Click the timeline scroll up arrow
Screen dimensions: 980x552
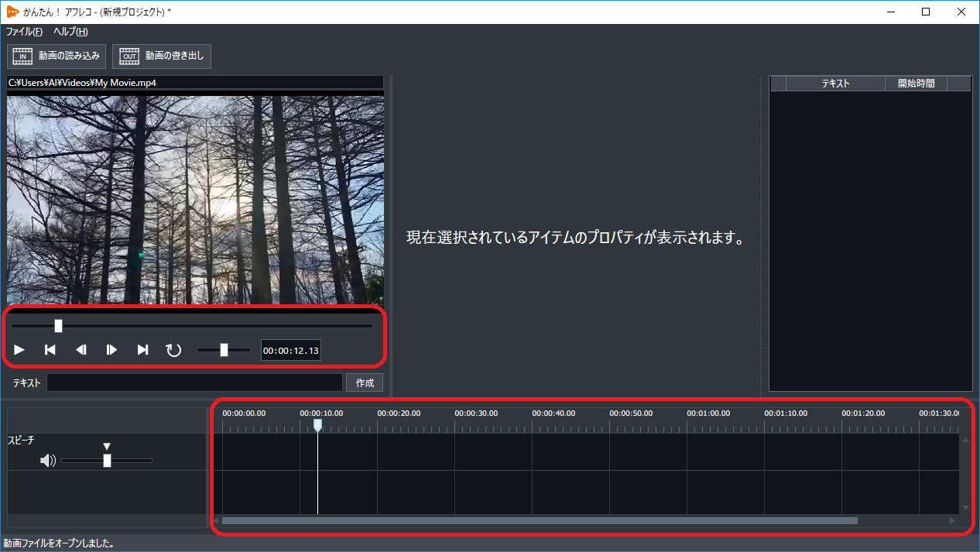[965, 440]
